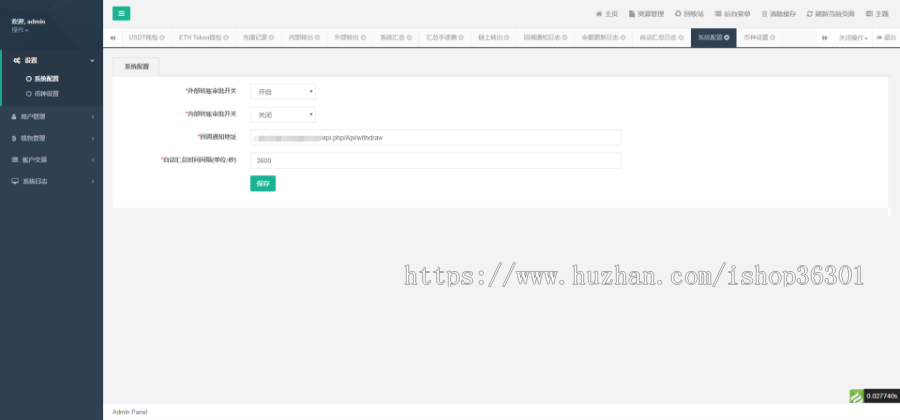The image size is (900, 420).
Task: Go to 主页 home in the top bar
Action: 607,14
